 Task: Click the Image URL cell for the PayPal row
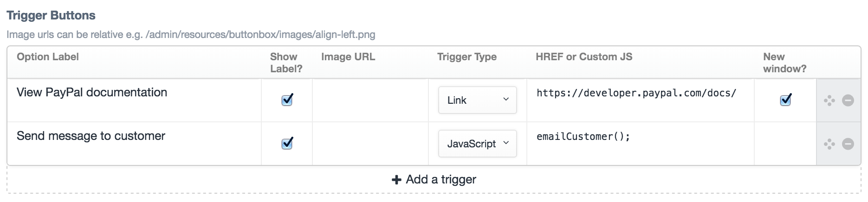tap(370, 100)
